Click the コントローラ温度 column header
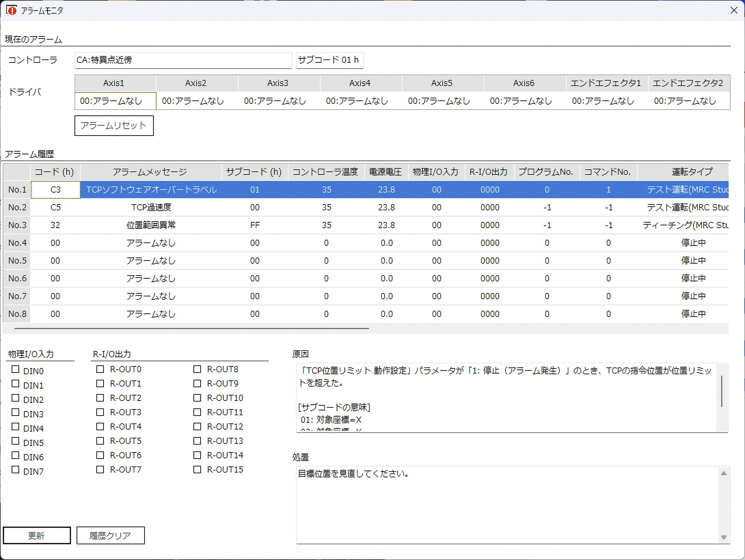The image size is (745, 560). coord(326,172)
